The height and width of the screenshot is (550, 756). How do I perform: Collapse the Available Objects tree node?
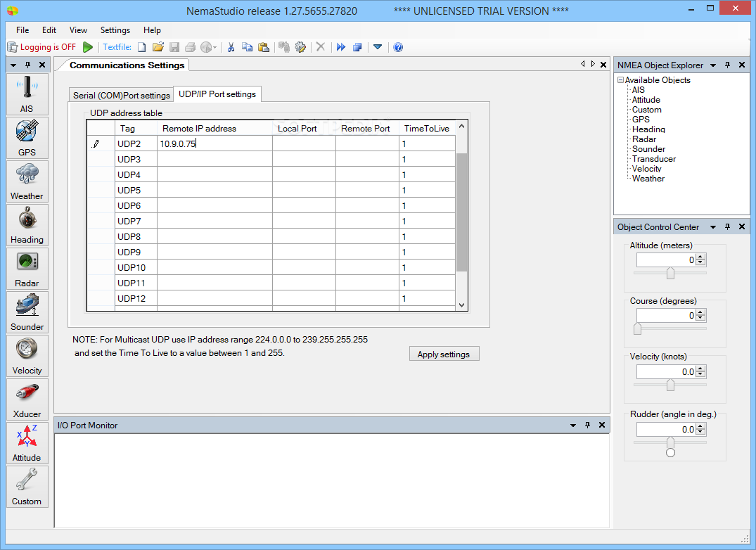tap(620, 80)
